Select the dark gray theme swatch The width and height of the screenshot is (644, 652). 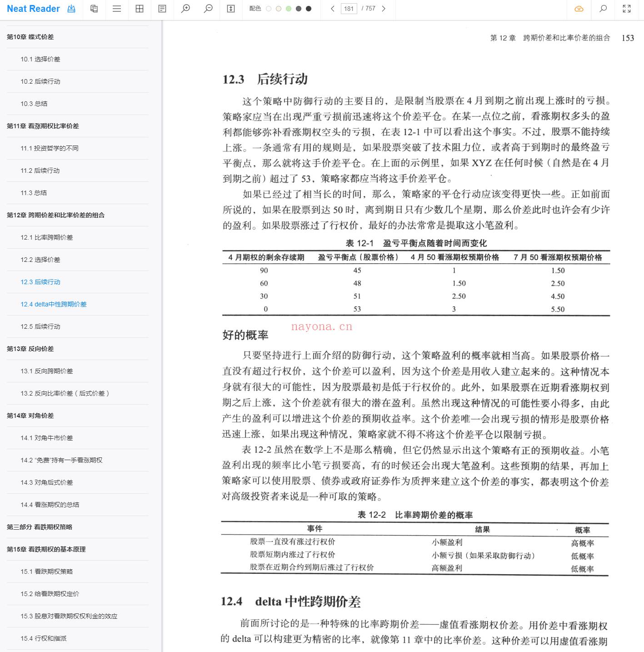(x=299, y=9)
